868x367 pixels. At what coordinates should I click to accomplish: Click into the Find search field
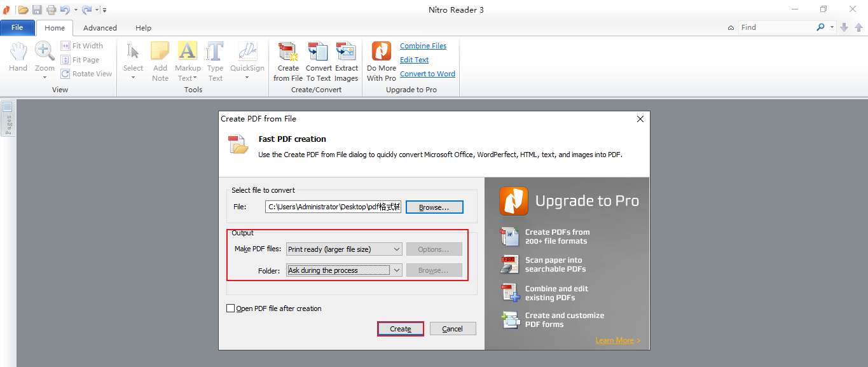776,27
